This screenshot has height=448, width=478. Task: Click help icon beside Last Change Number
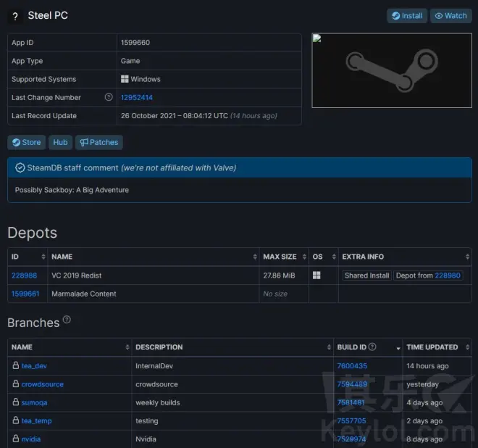(x=109, y=97)
